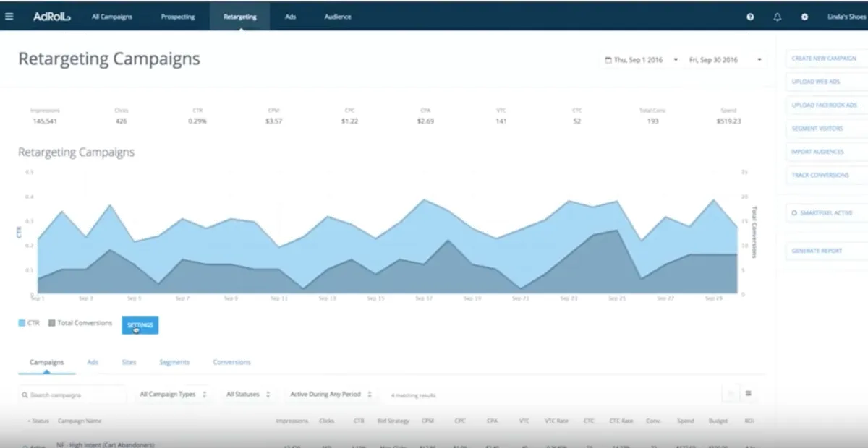Open the help question mark icon

point(750,17)
